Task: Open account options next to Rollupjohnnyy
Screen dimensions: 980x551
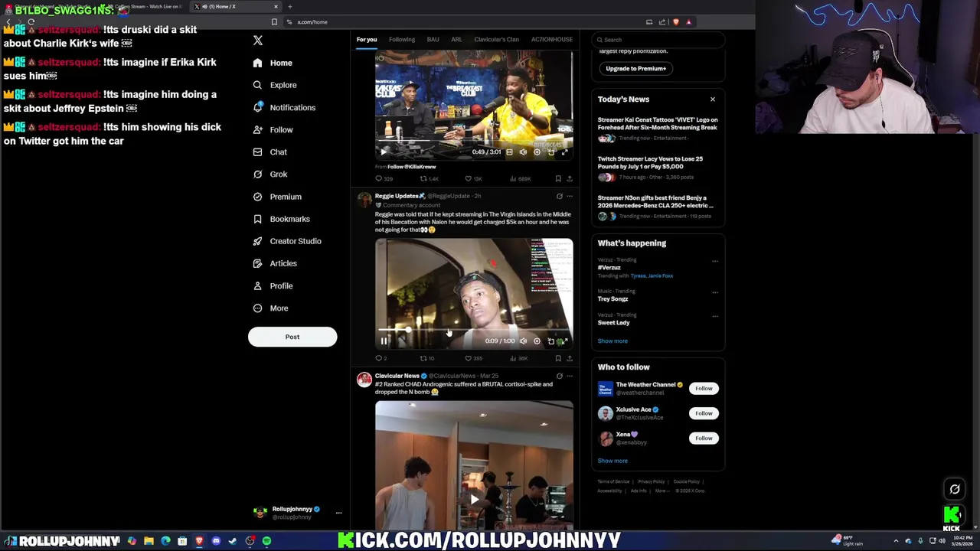Action: coord(338,513)
